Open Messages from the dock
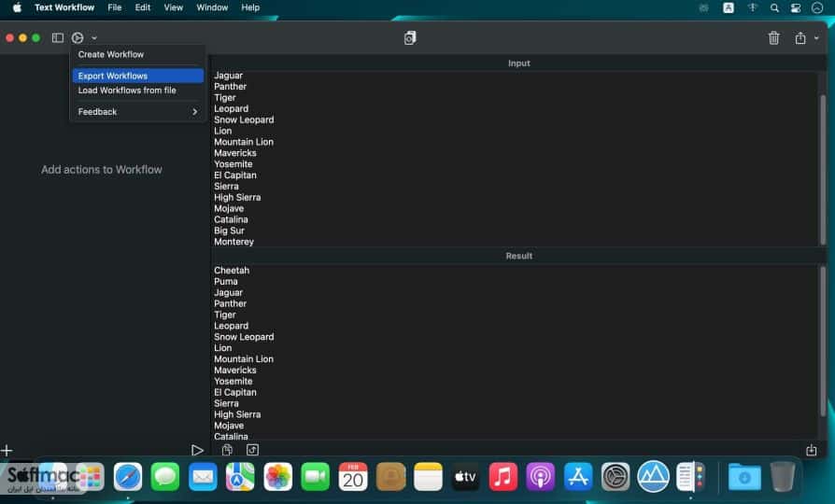 point(165,476)
